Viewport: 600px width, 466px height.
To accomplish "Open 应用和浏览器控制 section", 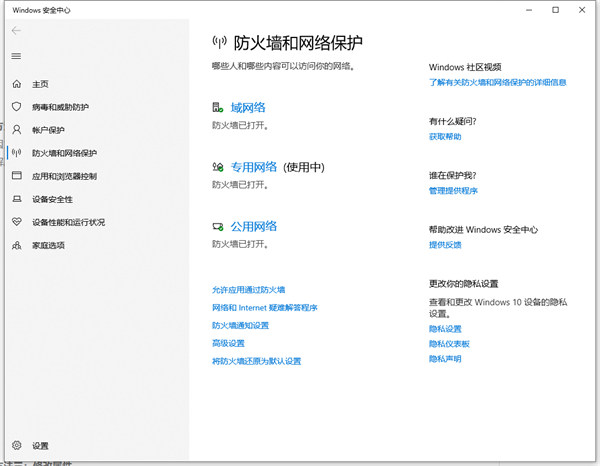I will [64, 176].
